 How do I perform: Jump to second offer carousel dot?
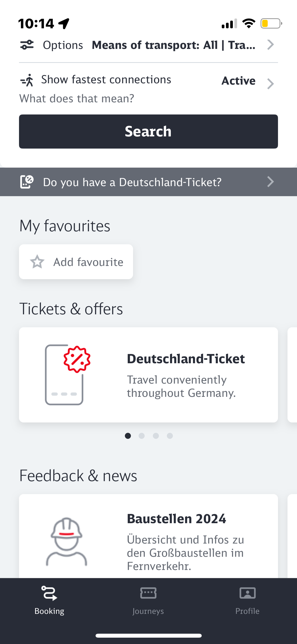142,436
